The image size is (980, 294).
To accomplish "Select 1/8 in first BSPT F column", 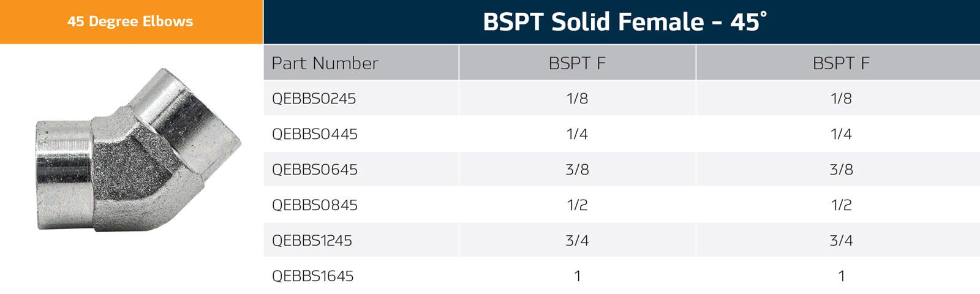I will click(x=577, y=99).
